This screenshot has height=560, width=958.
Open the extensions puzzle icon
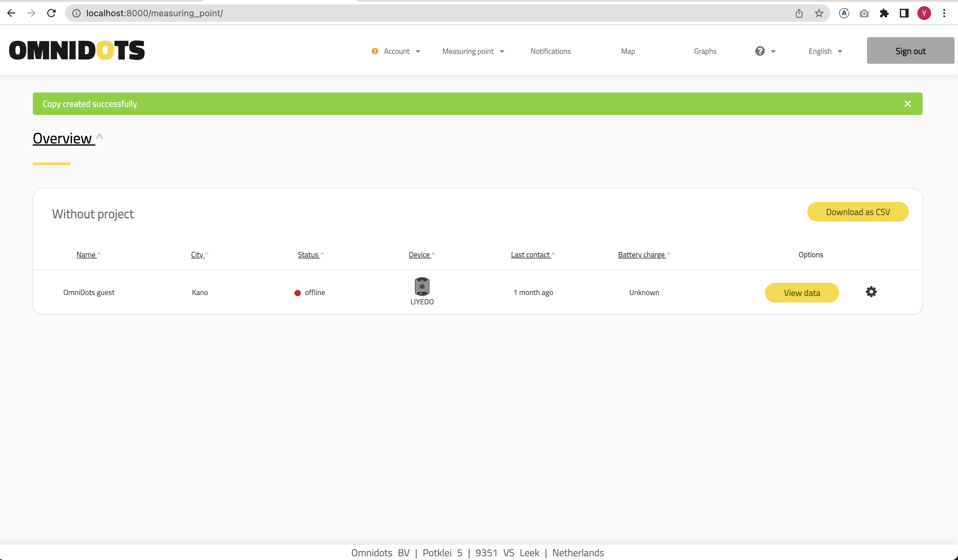(884, 13)
